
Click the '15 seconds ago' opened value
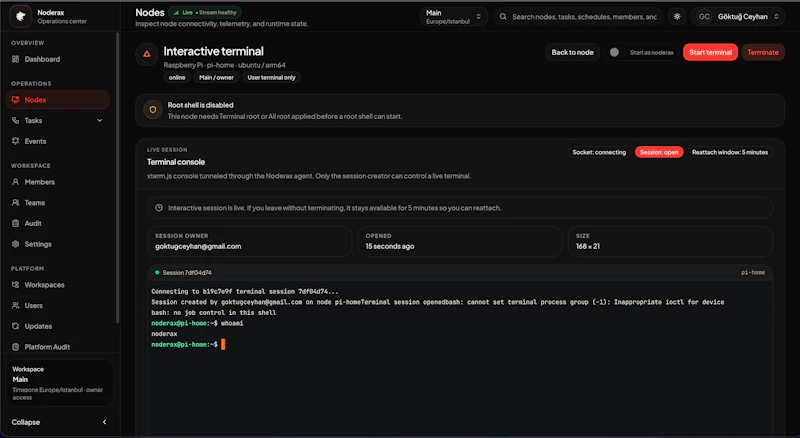pos(390,246)
